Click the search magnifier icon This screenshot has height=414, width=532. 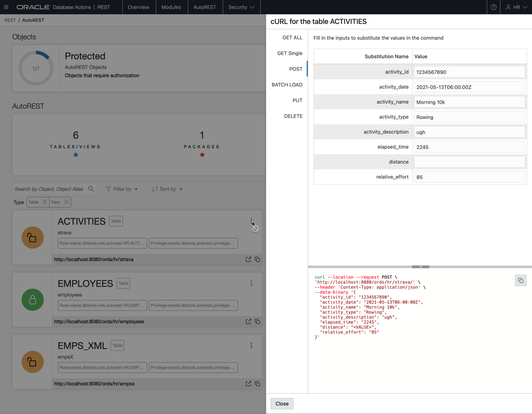(91, 189)
